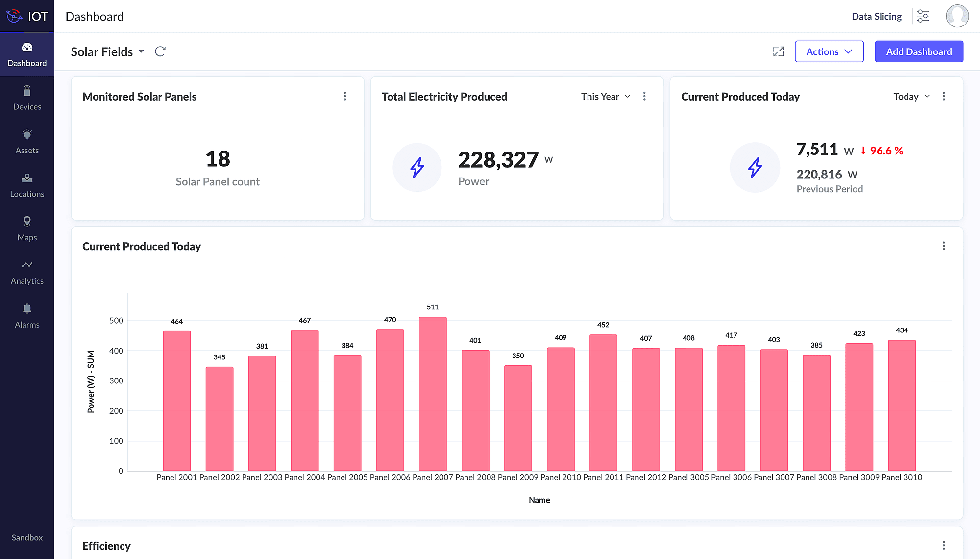Click the Panel 2007 bar
The height and width of the screenshot is (559, 980).
click(x=433, y=394)
